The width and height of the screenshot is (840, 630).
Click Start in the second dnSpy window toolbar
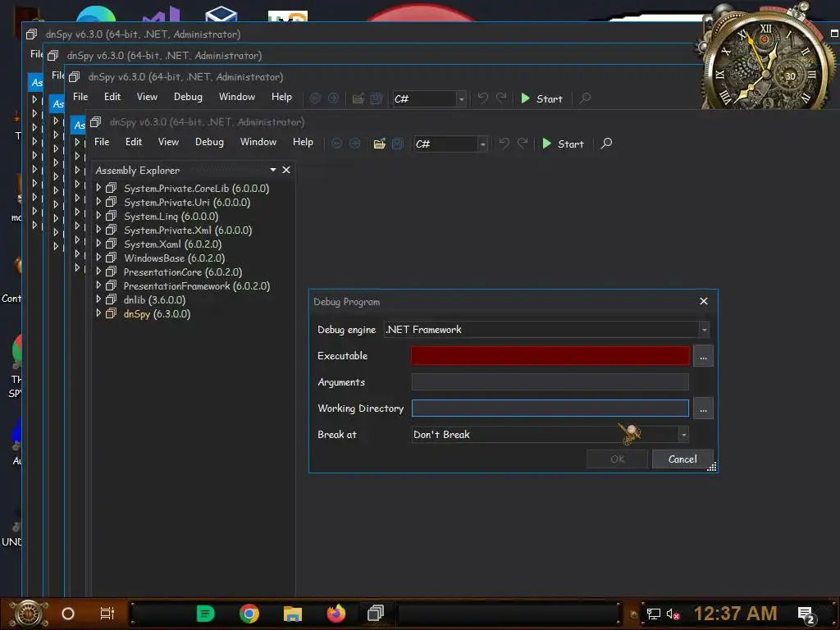pyautogui.click(x=541, y=98)
